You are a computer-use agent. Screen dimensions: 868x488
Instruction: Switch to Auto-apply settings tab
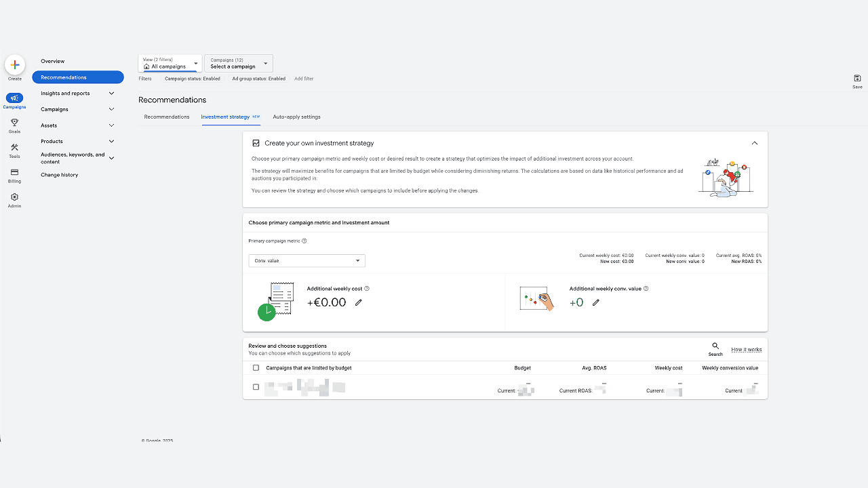(296, 117)
